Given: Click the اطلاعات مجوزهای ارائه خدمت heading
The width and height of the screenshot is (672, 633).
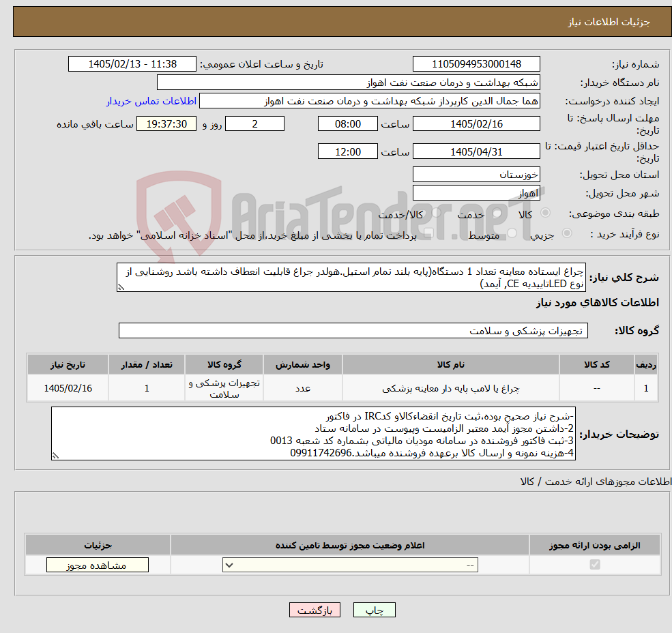Looking at the screenshot, I should tap(596, 482).
